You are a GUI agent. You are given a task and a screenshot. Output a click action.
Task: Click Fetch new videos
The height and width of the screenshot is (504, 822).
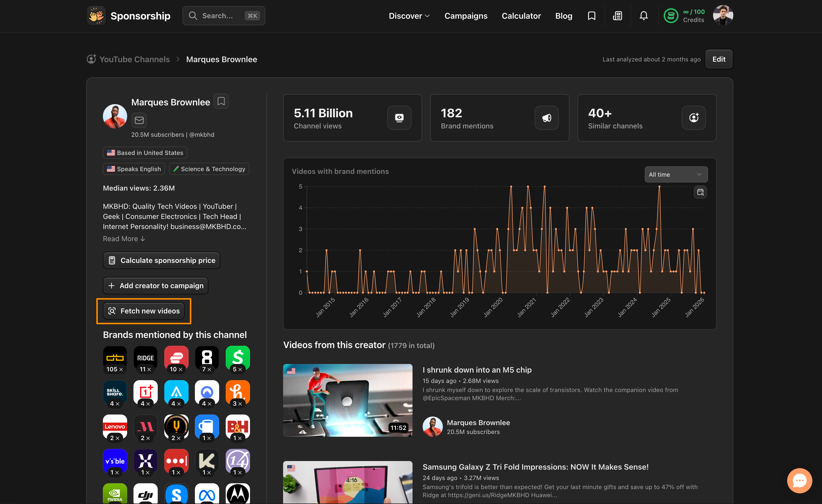[144, 311]
